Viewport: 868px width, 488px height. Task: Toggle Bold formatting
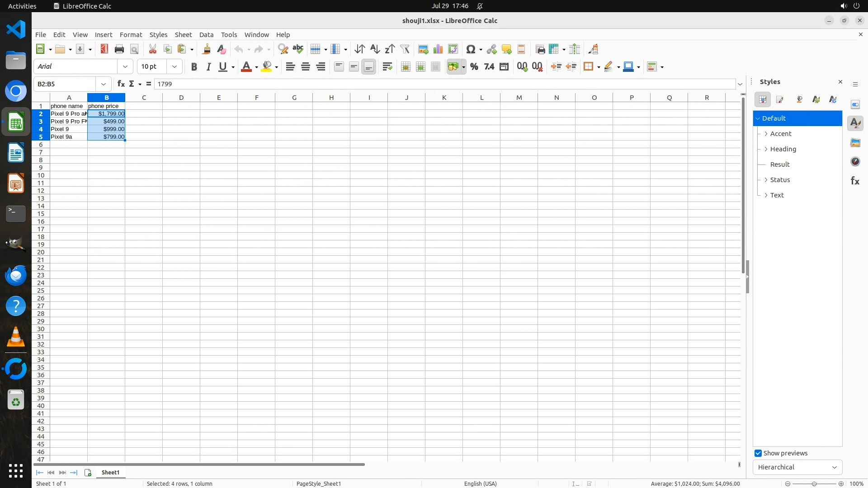pyautogui.click(x=194, y=67)
